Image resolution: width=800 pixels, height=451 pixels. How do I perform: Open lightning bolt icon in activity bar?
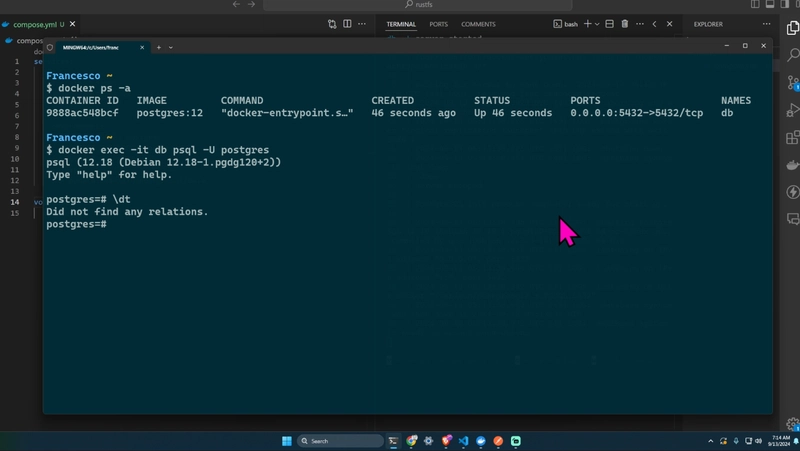tap(793, 192)
